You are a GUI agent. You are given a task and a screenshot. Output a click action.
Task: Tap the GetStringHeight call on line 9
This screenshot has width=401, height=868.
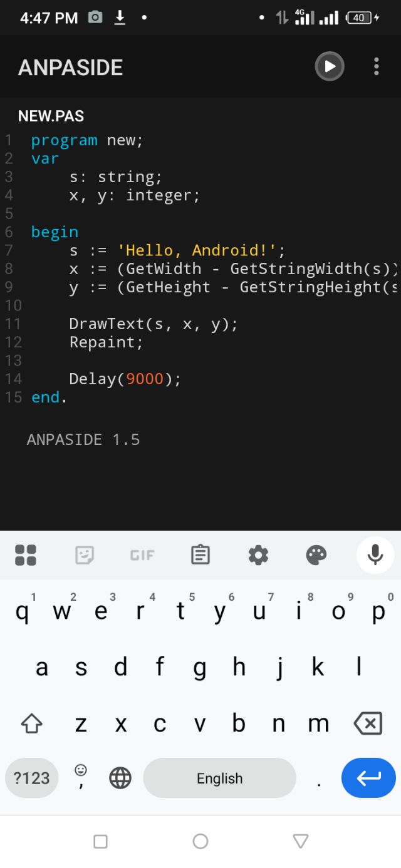point(319,287)
